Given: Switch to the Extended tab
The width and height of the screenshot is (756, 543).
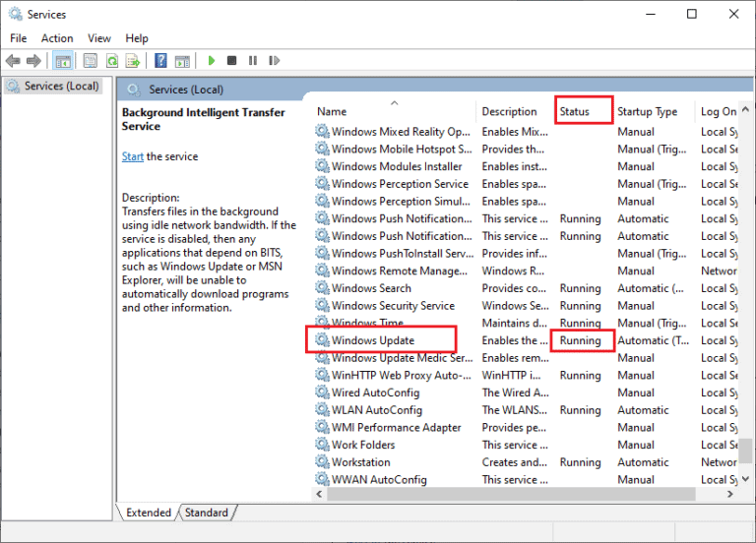Looking at the screenshot, I should coord(148,513).
